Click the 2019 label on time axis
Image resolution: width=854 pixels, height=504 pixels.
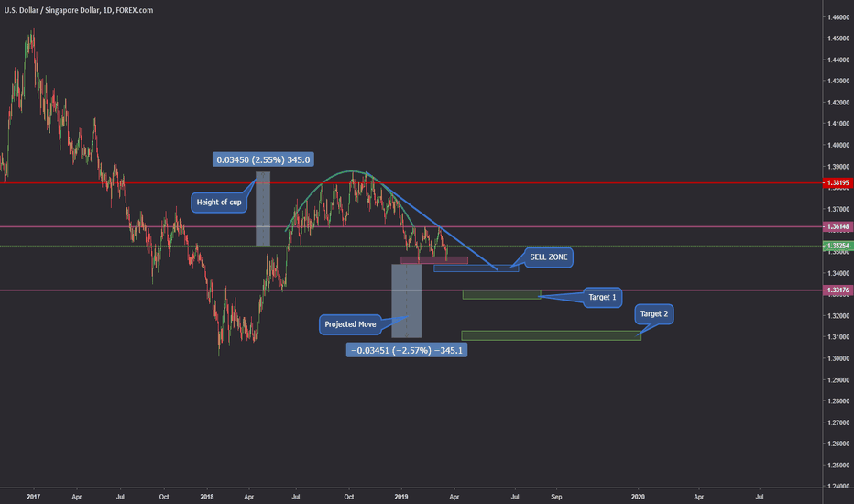[x=401, y=497]
